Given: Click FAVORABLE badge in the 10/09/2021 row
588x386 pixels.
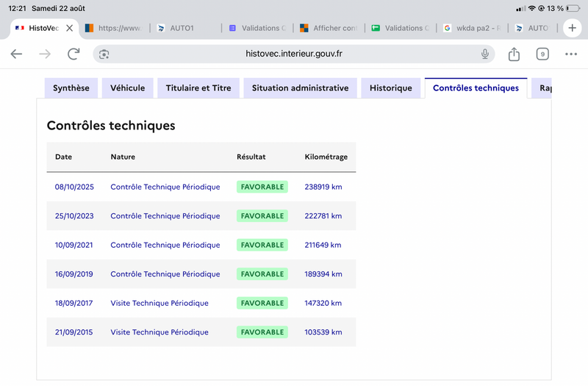Looking at the screenshot, I should click(262, 245).
